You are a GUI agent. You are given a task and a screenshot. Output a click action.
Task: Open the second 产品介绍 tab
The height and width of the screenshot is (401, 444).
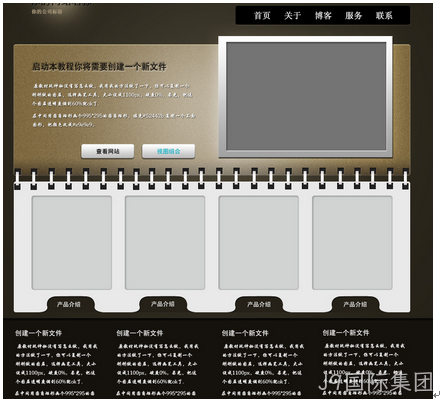[163, 304]
